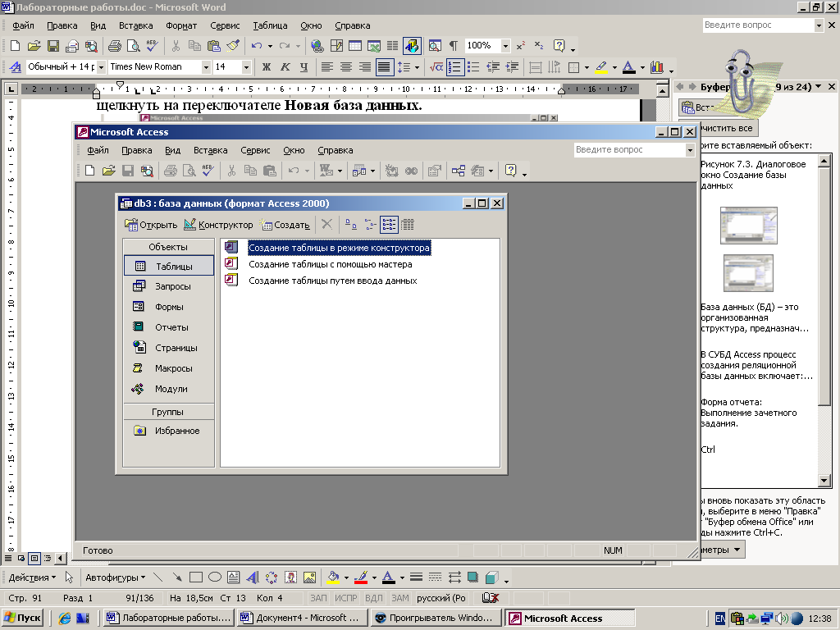840x630 pixels.
Task: Switch to Проигрыватель Windows taskbar button
Action: coord(435,618)
